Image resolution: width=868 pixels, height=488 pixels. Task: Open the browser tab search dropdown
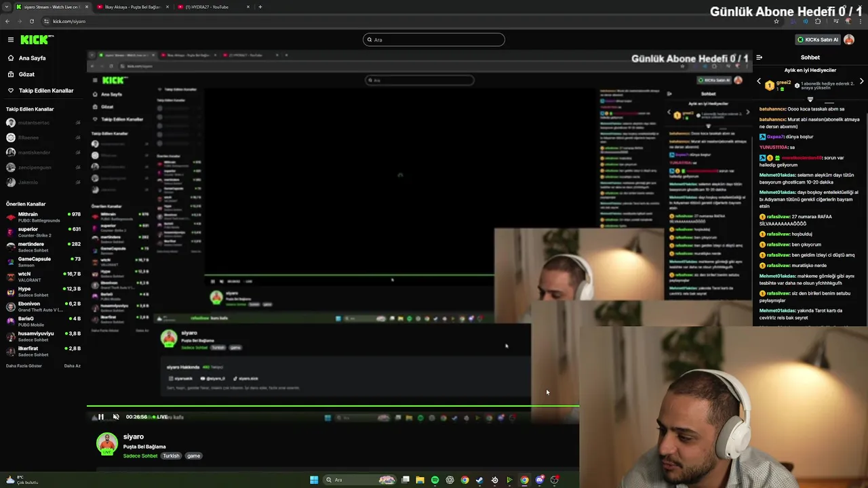pyautogui.click(x=7, y=7)
